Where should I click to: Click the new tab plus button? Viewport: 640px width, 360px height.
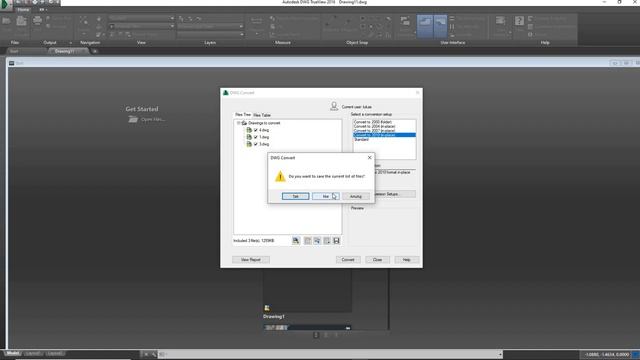point(95,51)
